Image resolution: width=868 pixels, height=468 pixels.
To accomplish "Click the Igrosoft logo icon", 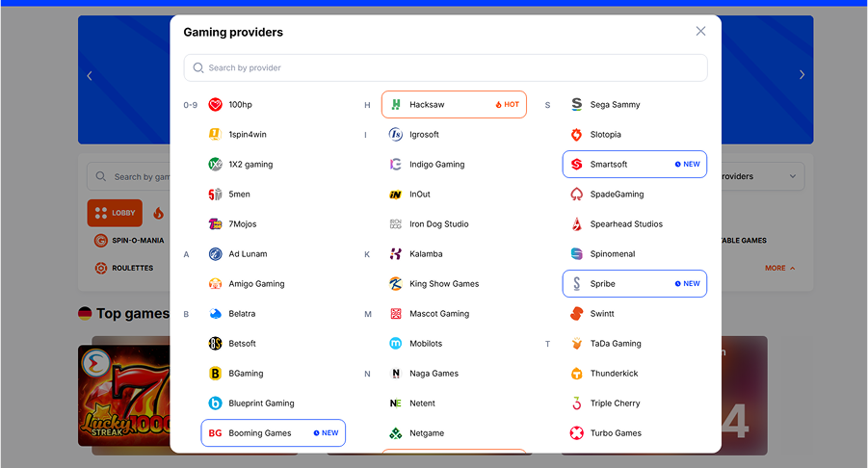I will click(396, 135).
